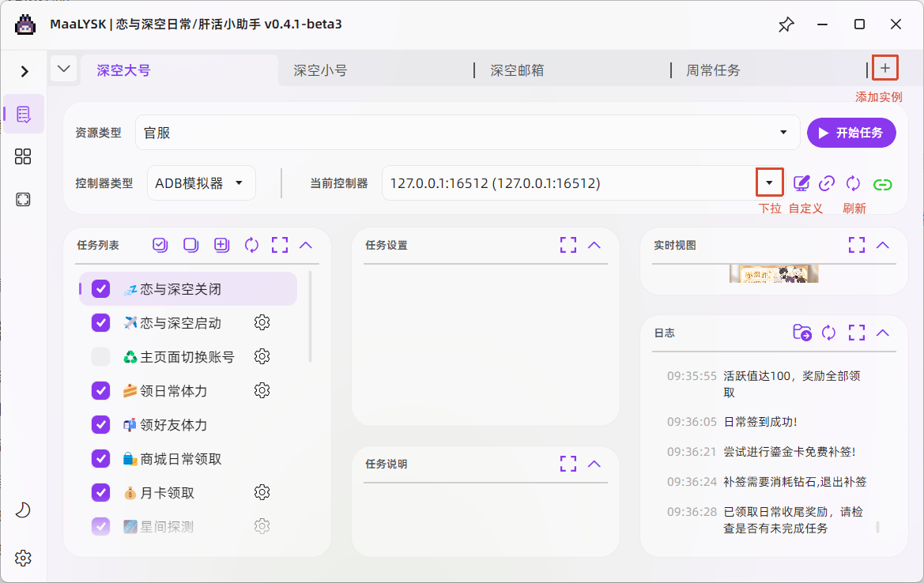
Task: Open settings gear for 星间探测
Action: pyautogui.click(x=262, y=526)
